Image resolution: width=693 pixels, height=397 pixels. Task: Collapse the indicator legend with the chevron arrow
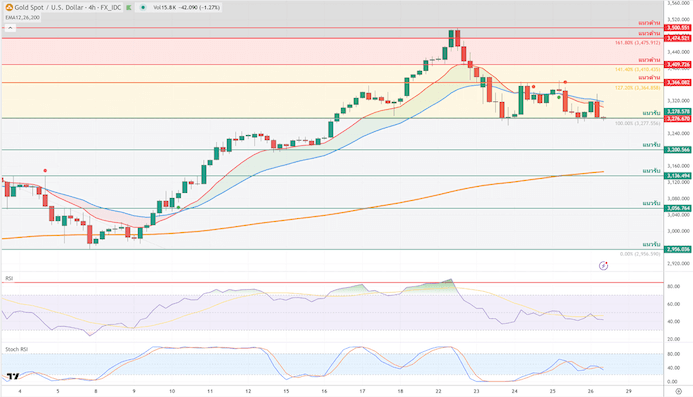click(10, 28)
